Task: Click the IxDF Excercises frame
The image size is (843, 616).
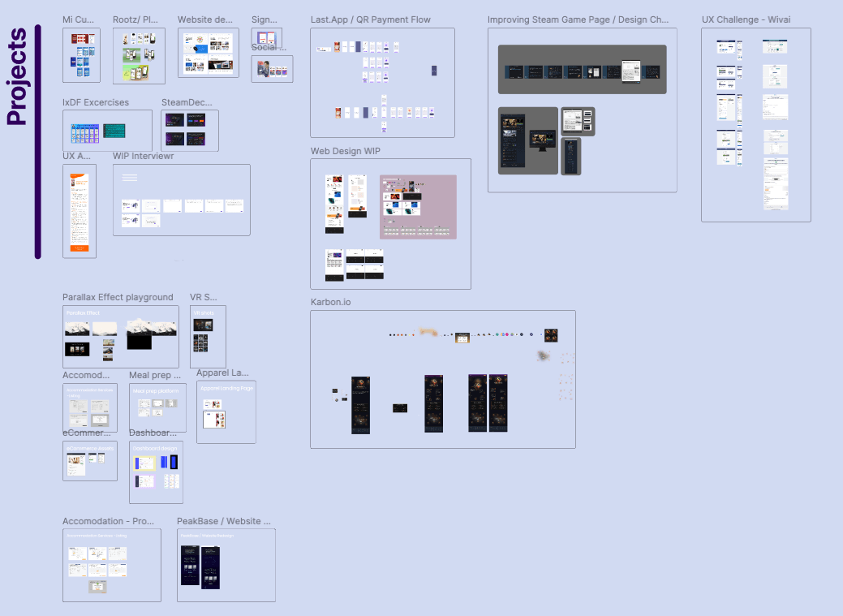Action: coord(108,131)
